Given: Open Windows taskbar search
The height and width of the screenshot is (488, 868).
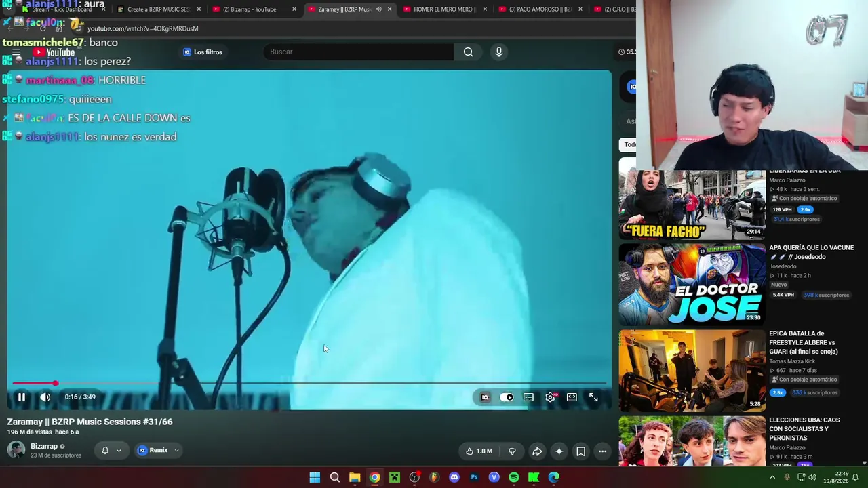Looking at the screenshot, I should click(x=335, y=477).
